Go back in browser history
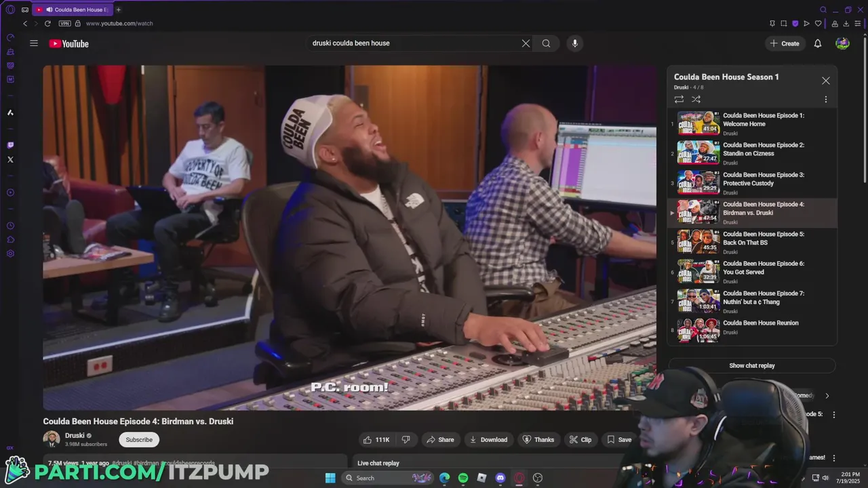Image resolution: width=868 pixels, height=488 pixels. [25, 23]
